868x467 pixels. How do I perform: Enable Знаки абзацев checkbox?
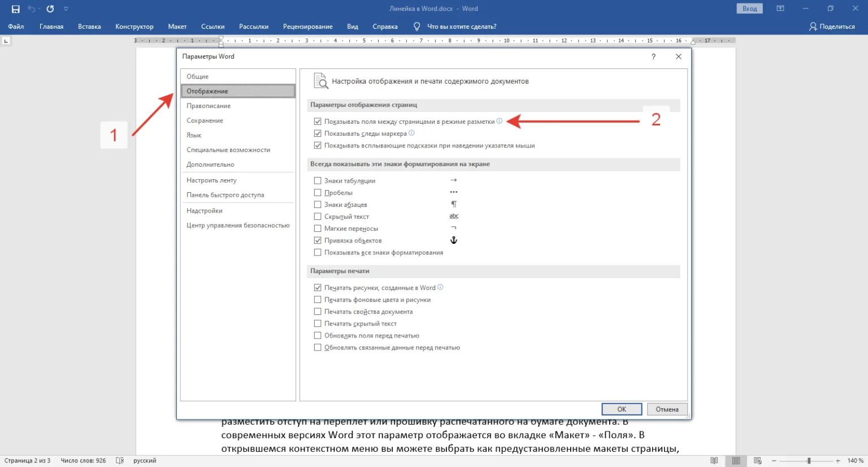pos(318,205)
